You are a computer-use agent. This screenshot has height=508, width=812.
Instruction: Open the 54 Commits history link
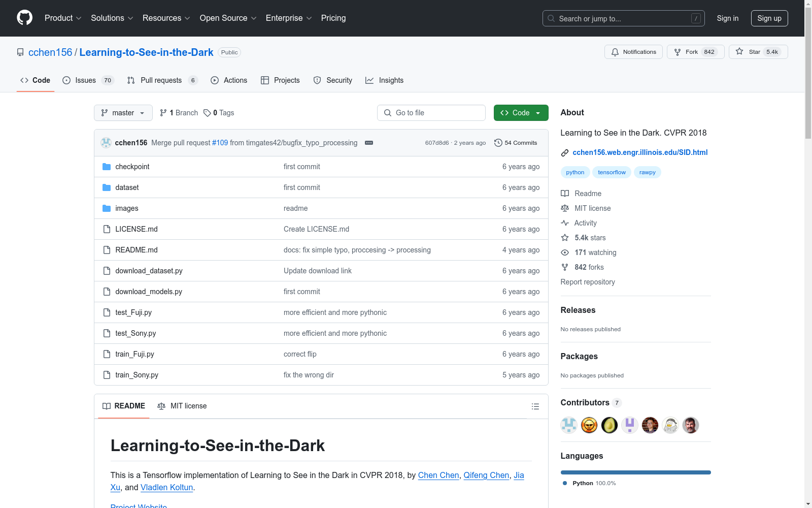tap(516, 143)
